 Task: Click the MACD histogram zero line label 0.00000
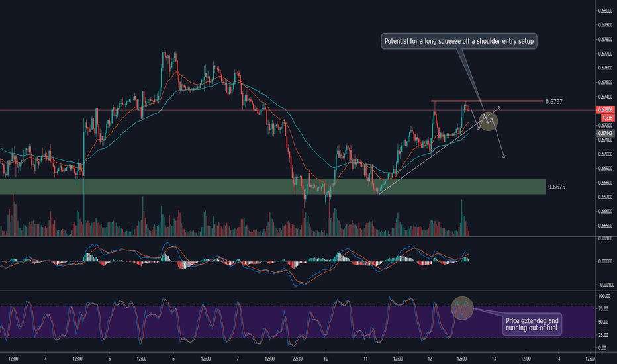[x=605, y=261]
